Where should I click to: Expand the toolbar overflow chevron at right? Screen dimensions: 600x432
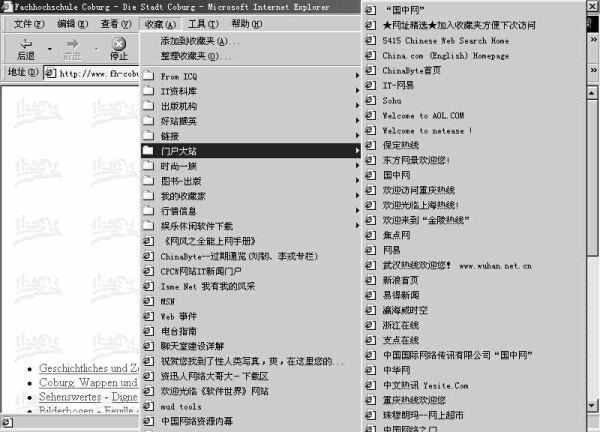593,39
